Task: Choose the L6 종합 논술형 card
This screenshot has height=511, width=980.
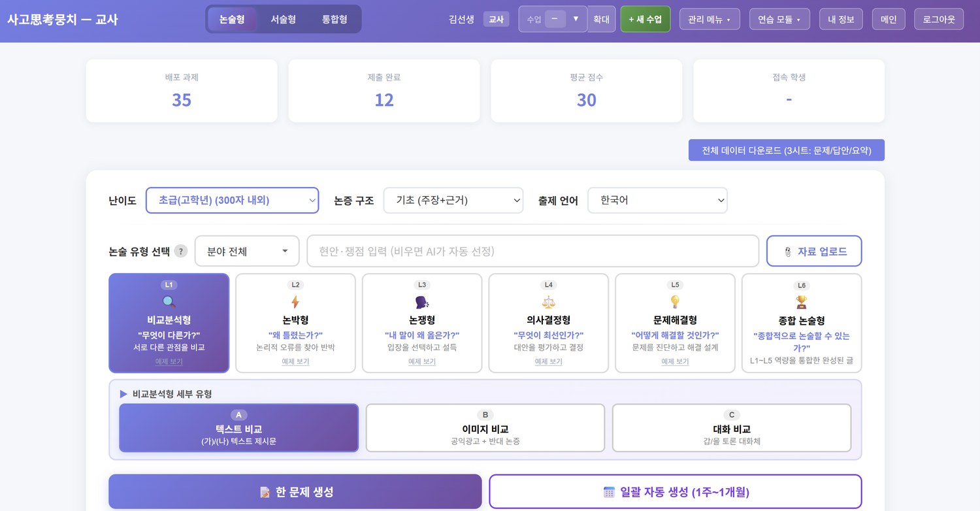Action: tap(802, 323)
